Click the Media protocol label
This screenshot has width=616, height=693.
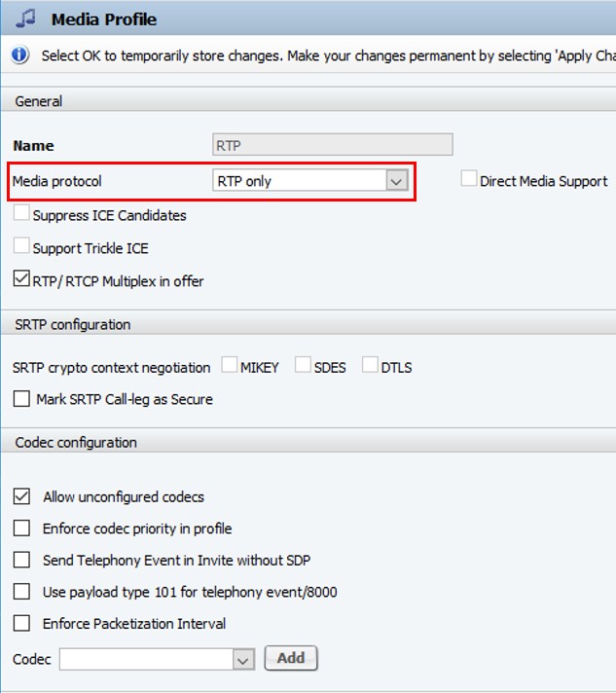click(x=57, y=181)
